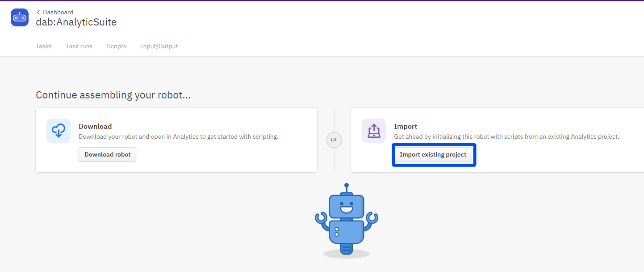Click the cloud download icon
The width and height of the screenshot is (644, 272).
(59, 131)
